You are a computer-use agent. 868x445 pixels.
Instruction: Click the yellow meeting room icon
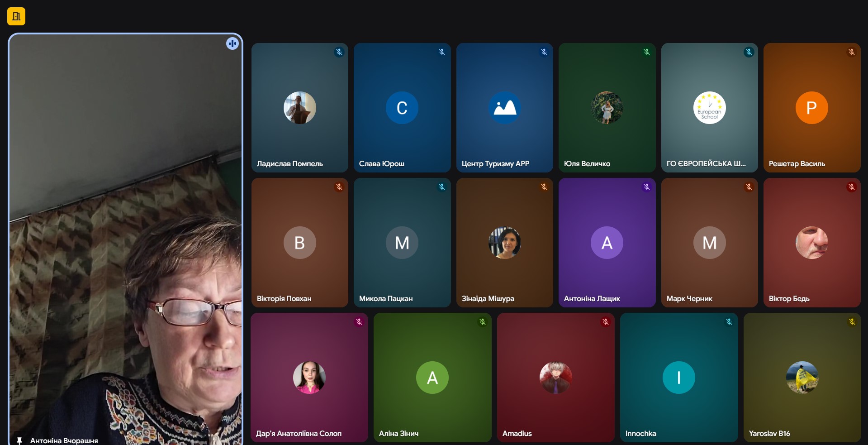16,16
